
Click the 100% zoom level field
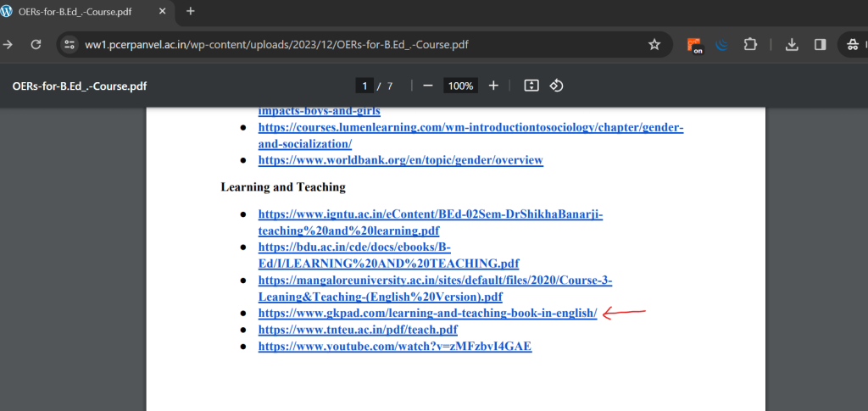pyautogui.click(x=460, y=86)
